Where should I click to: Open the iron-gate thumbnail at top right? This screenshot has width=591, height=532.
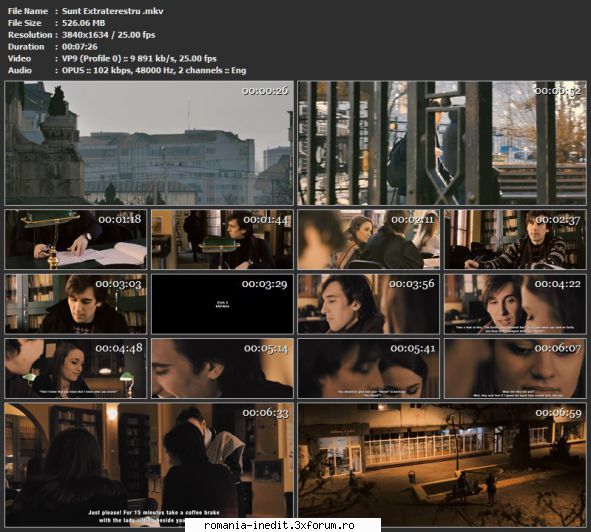tap(442, 143)
